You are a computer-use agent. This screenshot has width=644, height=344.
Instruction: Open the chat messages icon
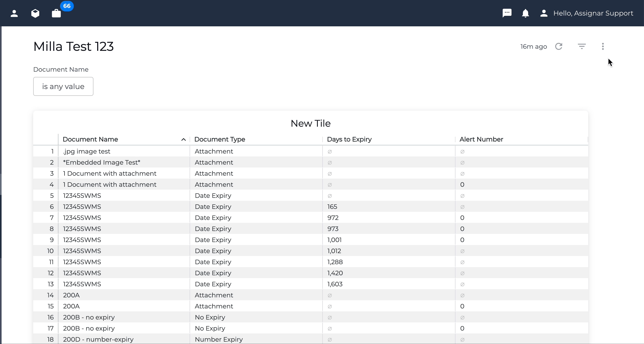coord(507,13)
